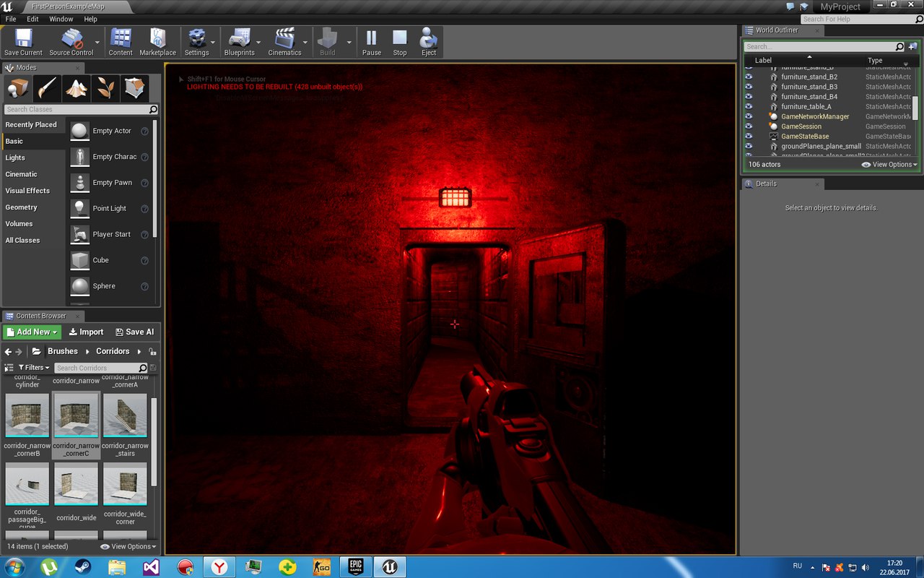
Task: Open the Window menu
Action: point(61,19)
